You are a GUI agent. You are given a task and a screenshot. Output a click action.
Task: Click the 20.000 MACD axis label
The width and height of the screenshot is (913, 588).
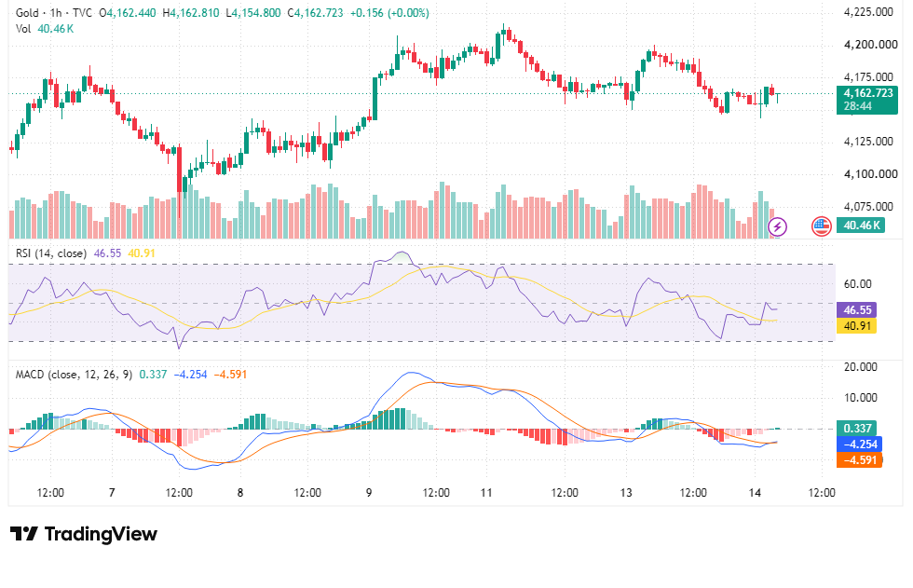pyautogui.click(x=861, y=367)
